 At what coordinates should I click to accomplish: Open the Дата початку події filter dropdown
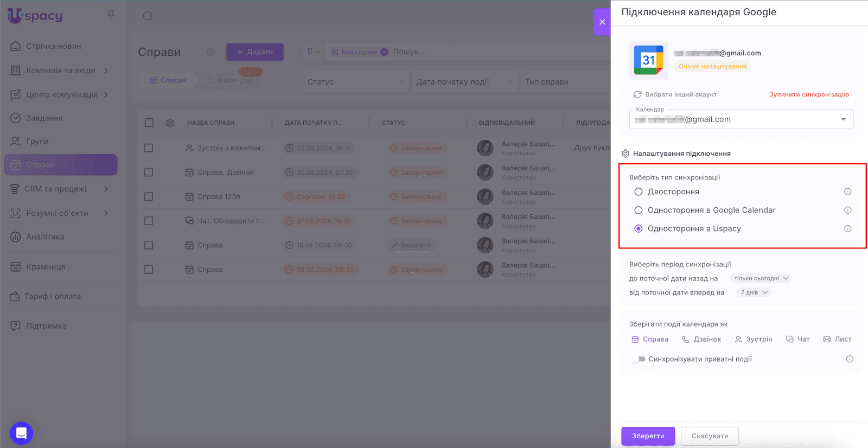(464, 82)
